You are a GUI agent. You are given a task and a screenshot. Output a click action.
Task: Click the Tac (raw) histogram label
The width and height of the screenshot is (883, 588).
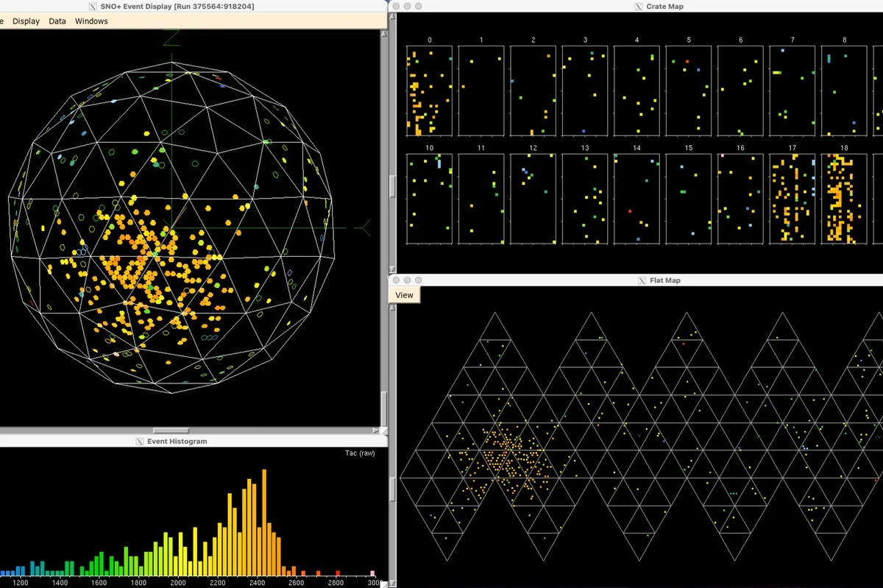coord(359,453)
